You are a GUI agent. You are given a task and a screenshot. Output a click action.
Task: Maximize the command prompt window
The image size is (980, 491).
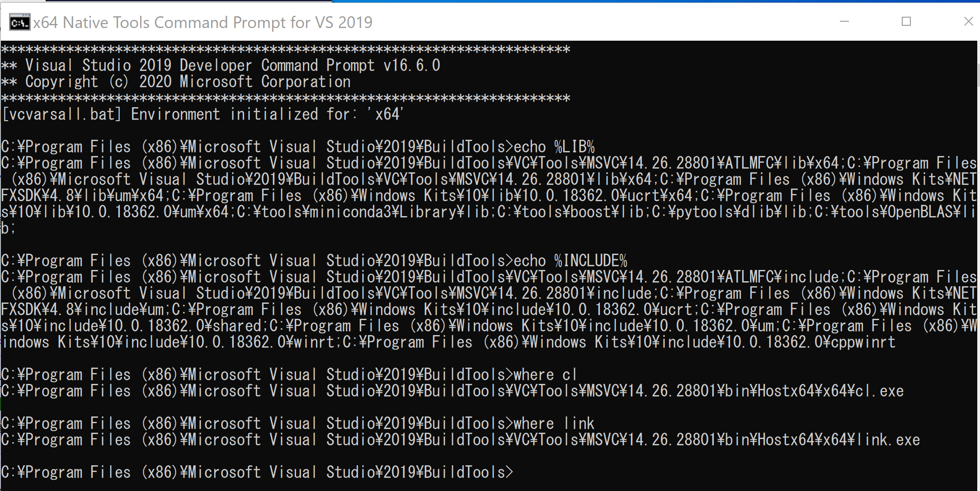(906, 21)
